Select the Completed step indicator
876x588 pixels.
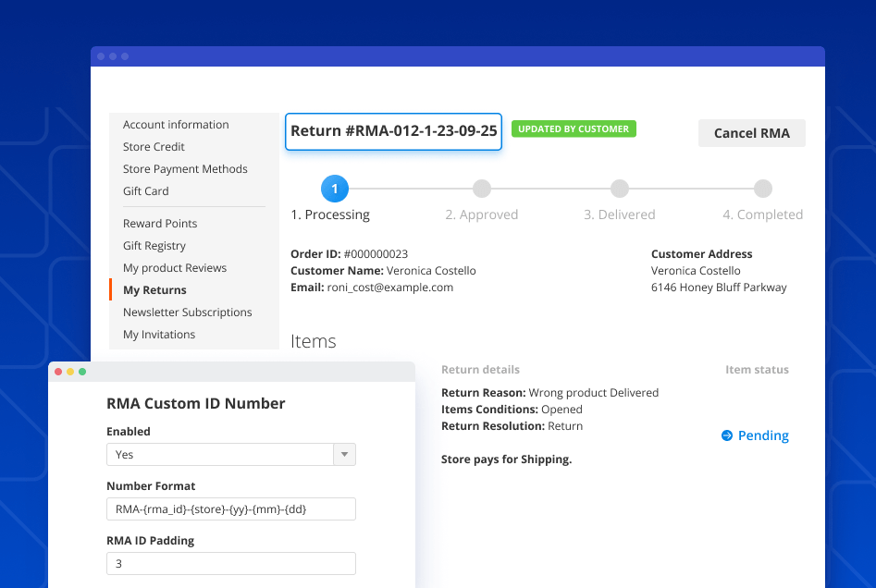coord(763,189)
